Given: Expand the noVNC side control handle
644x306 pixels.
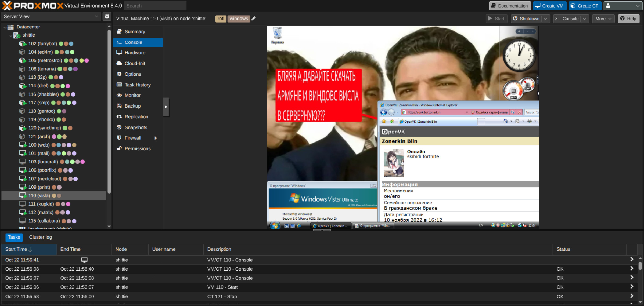Looking at the screenshot, I should pos(166,107).
